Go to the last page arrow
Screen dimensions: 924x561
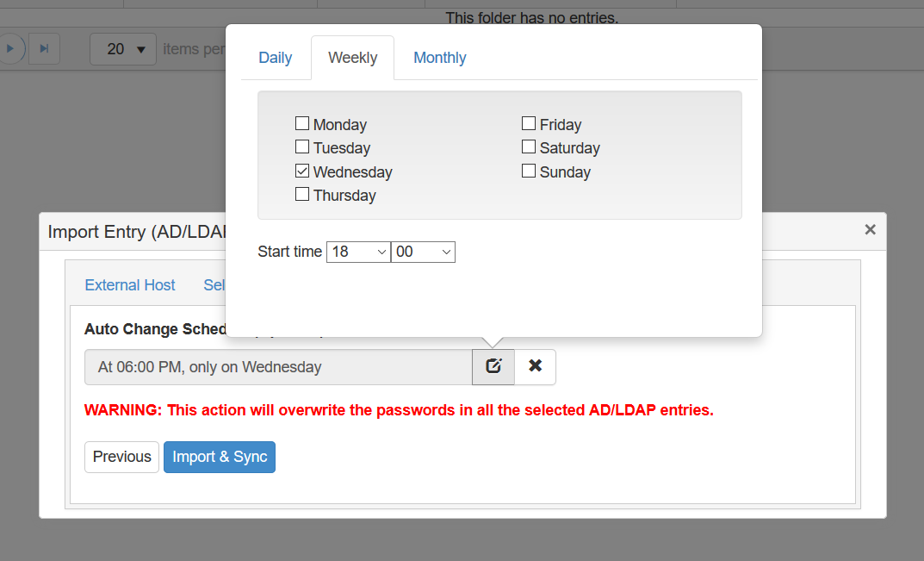(44, 48)
